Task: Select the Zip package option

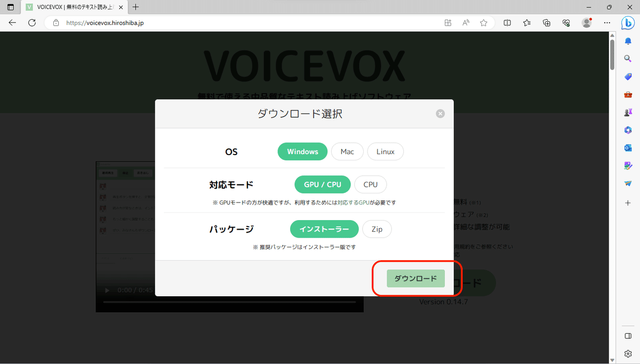Action: (377, 229)
